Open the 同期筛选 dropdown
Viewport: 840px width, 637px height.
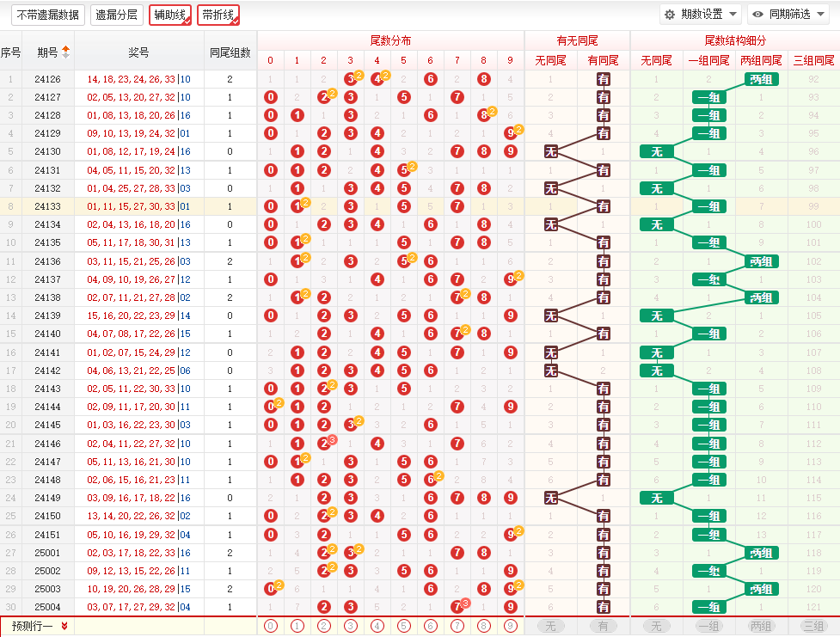pos(788,15)
